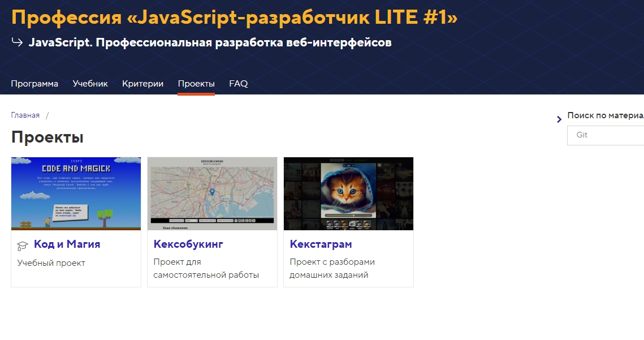644x340 pixels.
Task: Focus the materials search field with Git
Action: (606, 135)
